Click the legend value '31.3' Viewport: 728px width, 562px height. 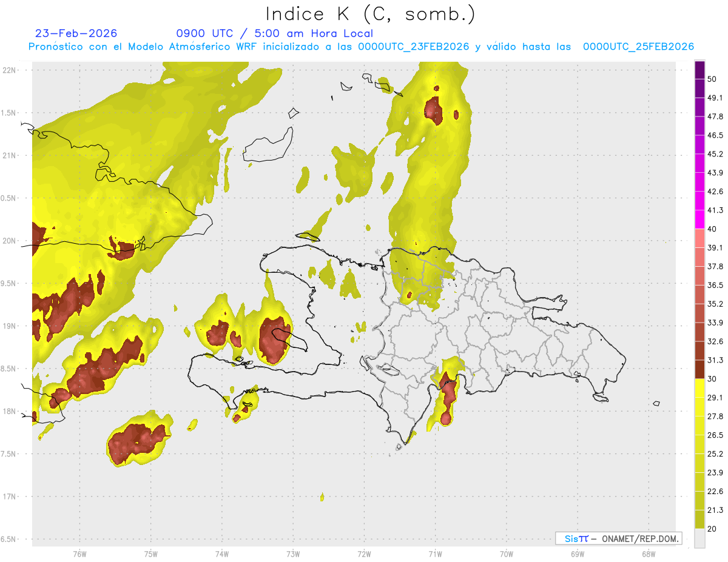coord(715,360)
